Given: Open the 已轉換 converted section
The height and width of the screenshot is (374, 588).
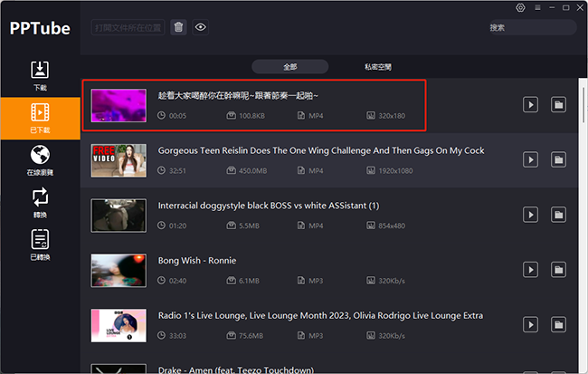Looking at the screenshot, I should coord(40,245).
